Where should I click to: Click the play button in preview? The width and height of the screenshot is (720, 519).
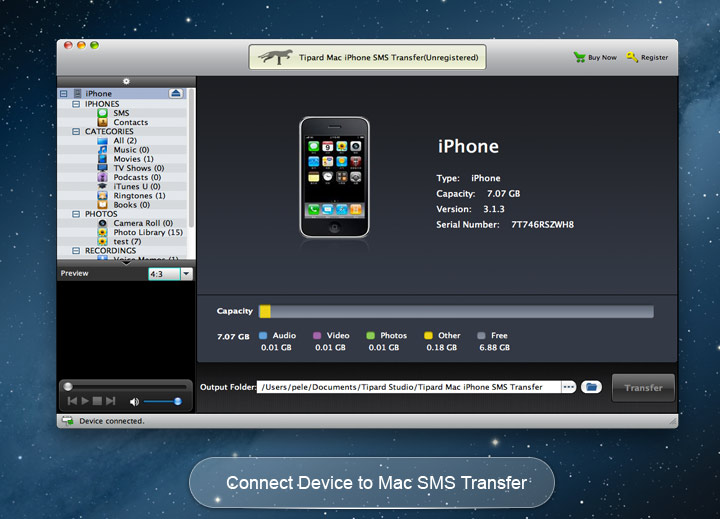85,401
